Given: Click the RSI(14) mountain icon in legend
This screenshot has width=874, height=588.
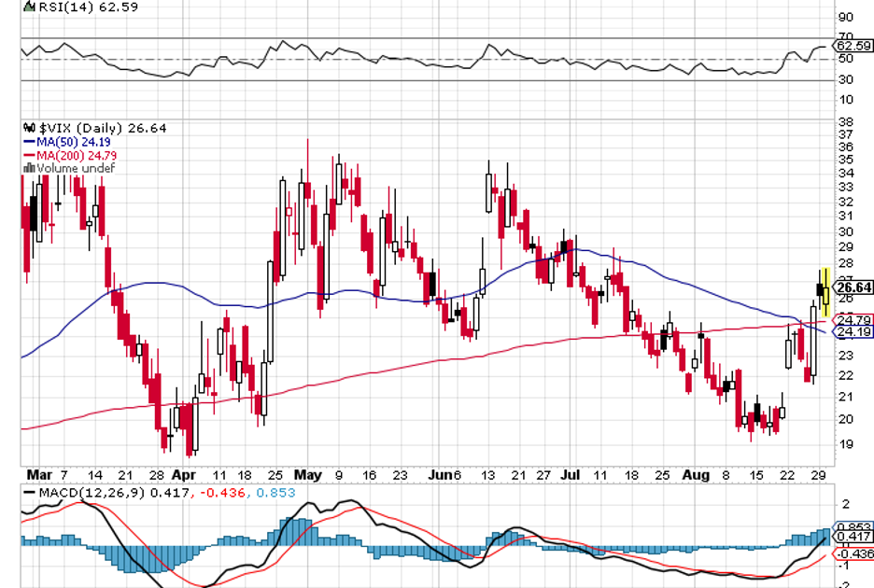Looking at the screenshot, I should pos(30,6).
